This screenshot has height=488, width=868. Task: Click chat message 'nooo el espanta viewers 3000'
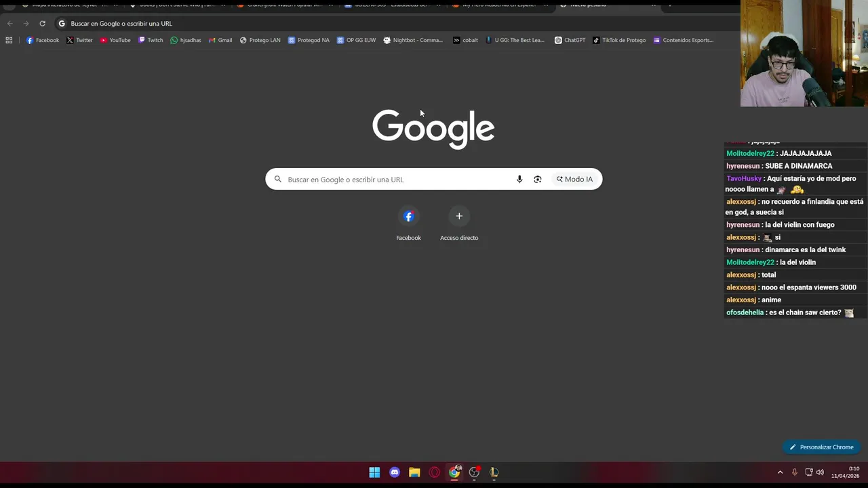point(808,287)
